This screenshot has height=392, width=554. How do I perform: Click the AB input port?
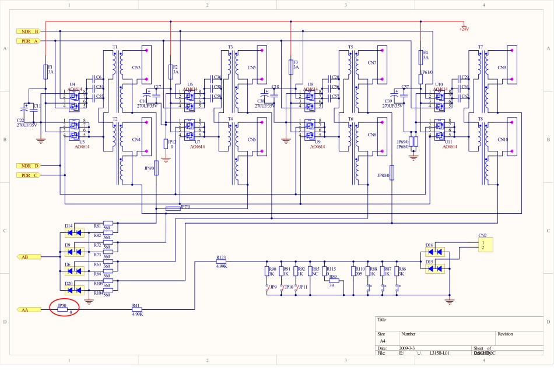(27, 256)
